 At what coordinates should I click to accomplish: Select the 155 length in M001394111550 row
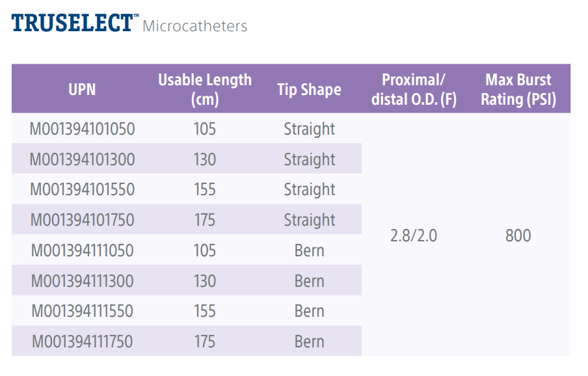(205, 311)
